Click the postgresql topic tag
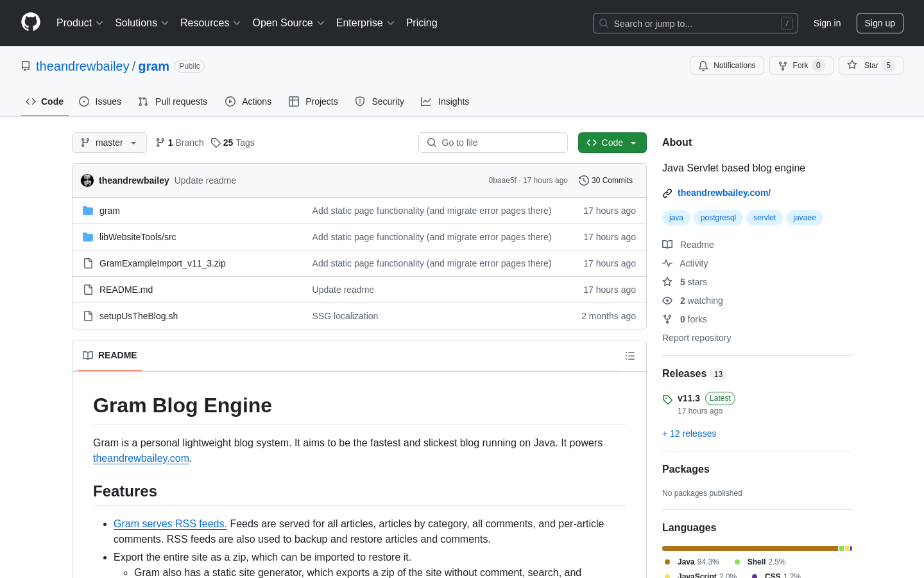This screenshot has height=578, width=924. point(718,218)
